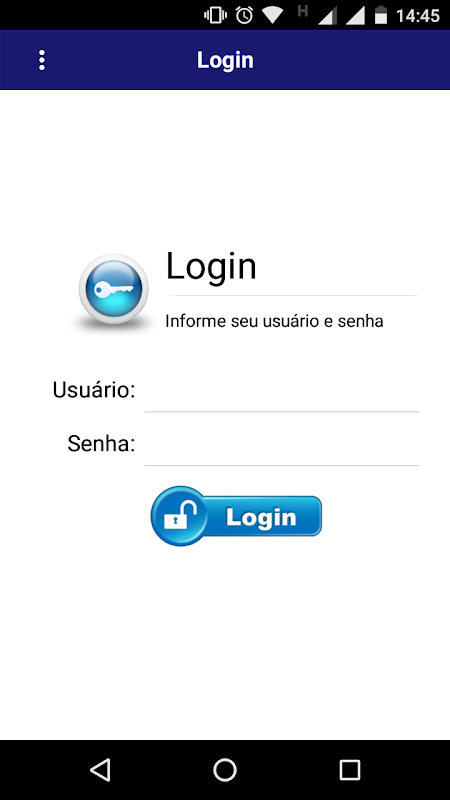Tap the Usuário label

(94, 390)
